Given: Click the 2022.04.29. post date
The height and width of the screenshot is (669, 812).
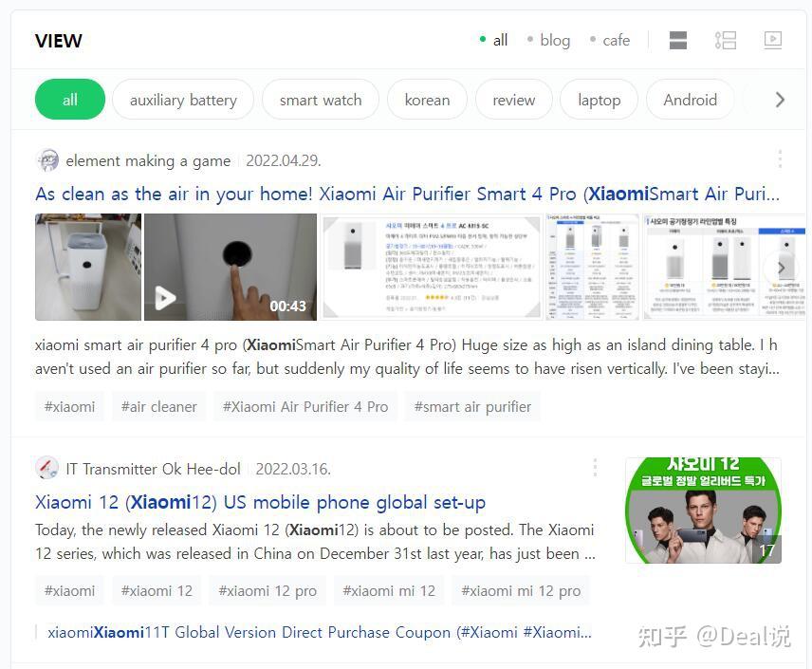Looking at the screenshot, I should pyautogui.click(x=284, y=160).
